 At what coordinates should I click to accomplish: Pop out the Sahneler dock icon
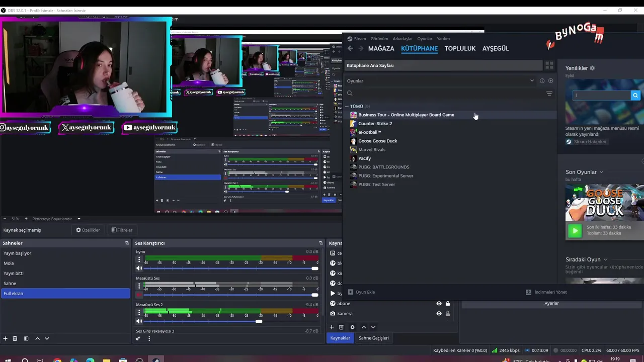tap(127, 243)
